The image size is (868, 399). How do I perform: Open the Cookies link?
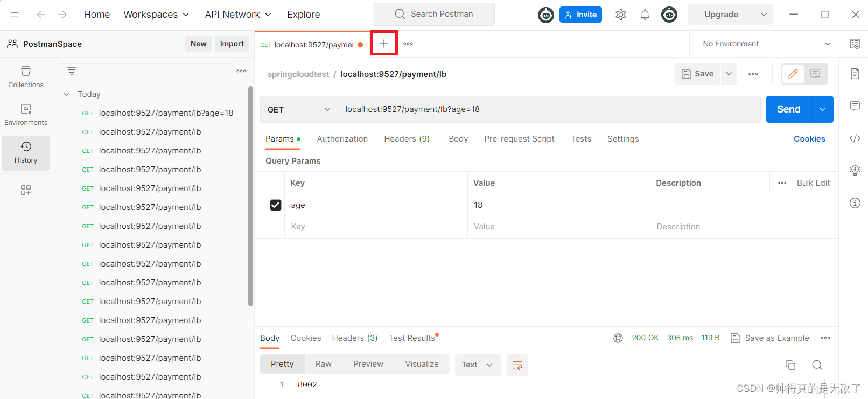[x=809, y=139]
